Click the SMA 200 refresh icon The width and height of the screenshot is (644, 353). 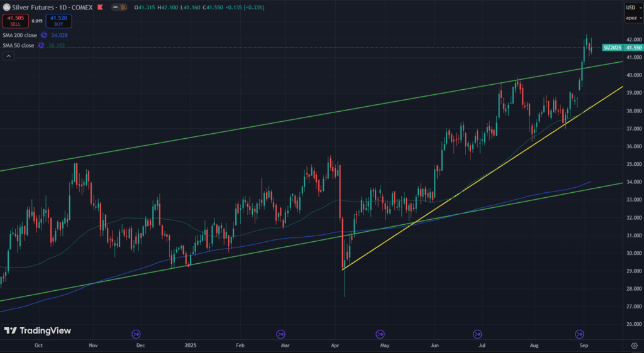[x=44, y=35]
